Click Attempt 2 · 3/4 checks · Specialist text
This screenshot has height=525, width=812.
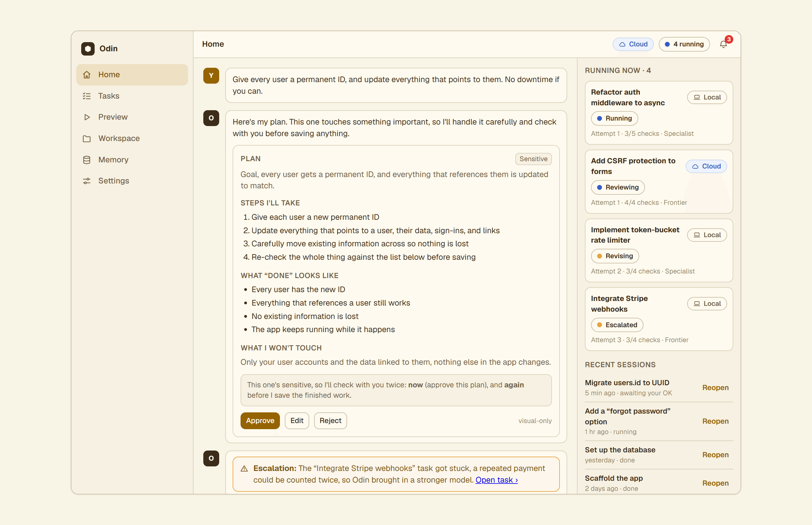tap(643, 271)
